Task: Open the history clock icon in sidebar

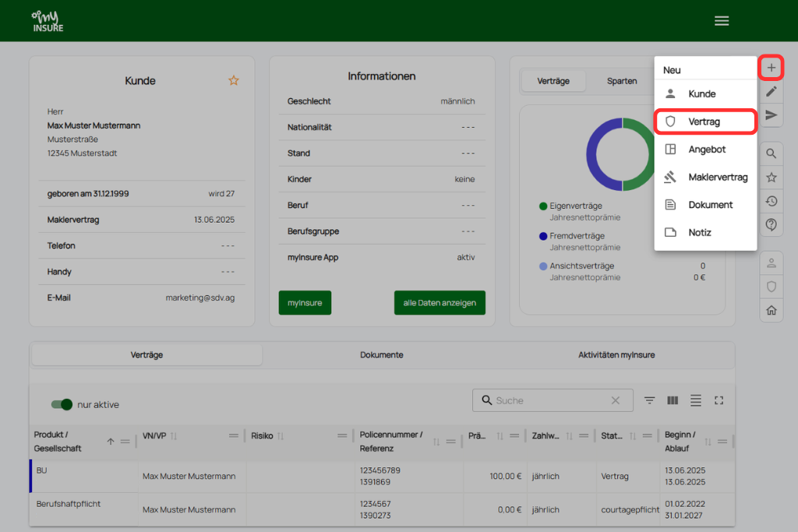Action: (771, 201)
